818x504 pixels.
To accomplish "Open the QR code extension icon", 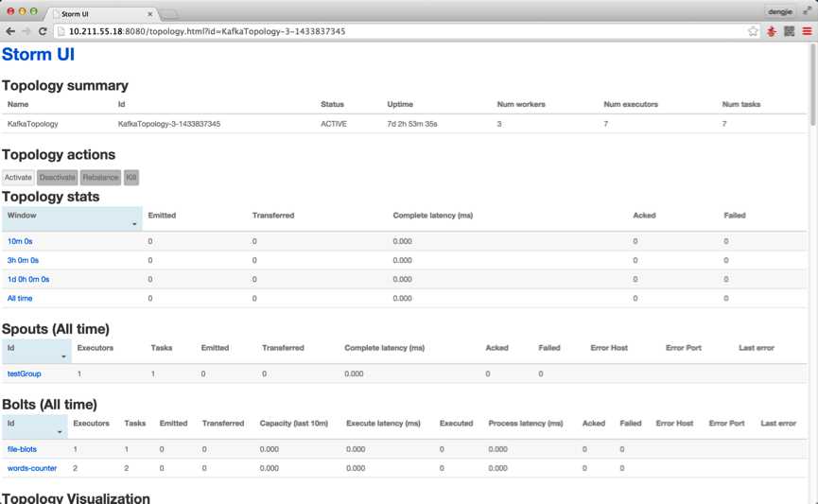I will pos(790,31).
